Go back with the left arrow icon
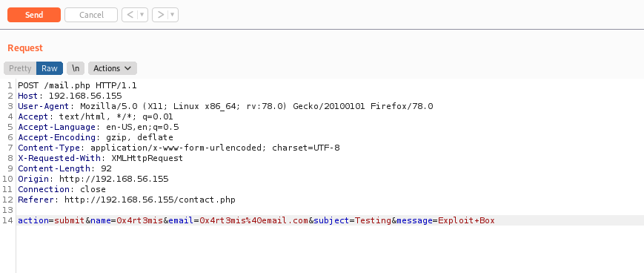Screen dimensions: 644x273 (x=130, y=15)
